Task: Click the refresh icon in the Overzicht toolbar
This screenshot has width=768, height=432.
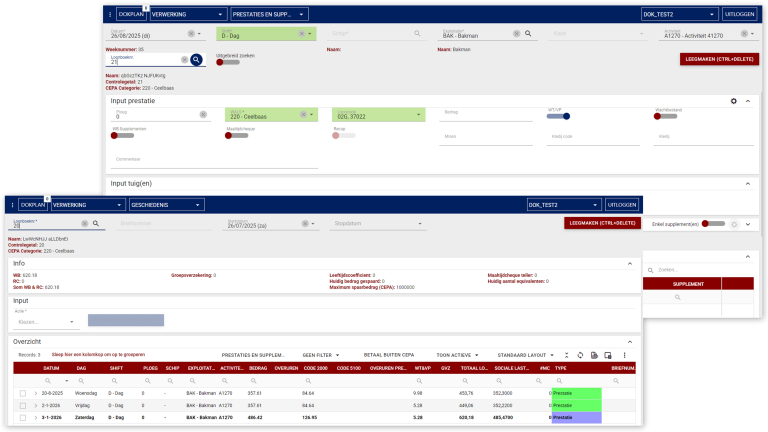Action: coord(580,355)
